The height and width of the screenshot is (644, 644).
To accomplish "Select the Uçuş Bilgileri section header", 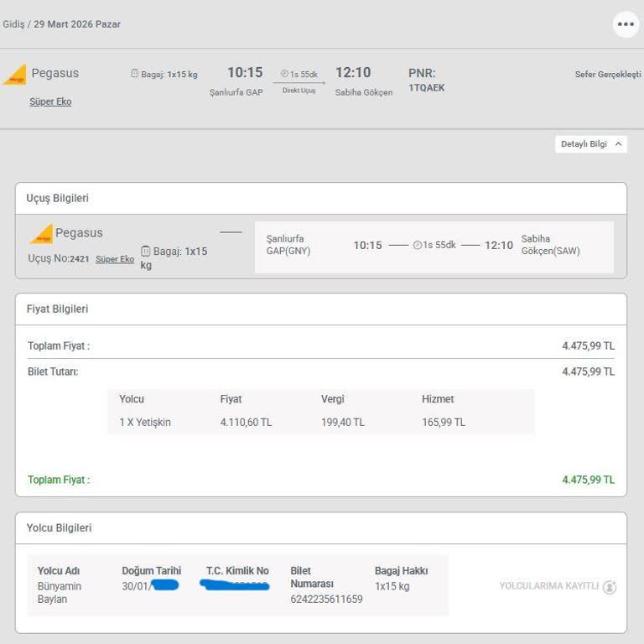I will (58, 199).
